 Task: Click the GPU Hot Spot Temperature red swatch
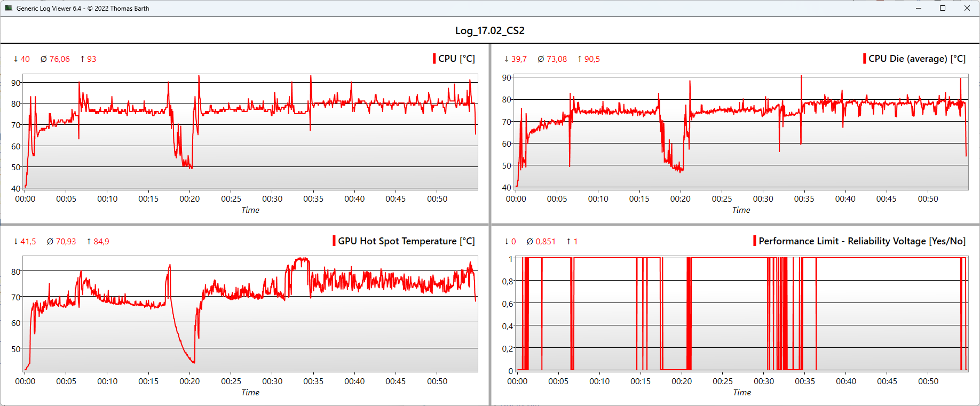coord(334,241)
